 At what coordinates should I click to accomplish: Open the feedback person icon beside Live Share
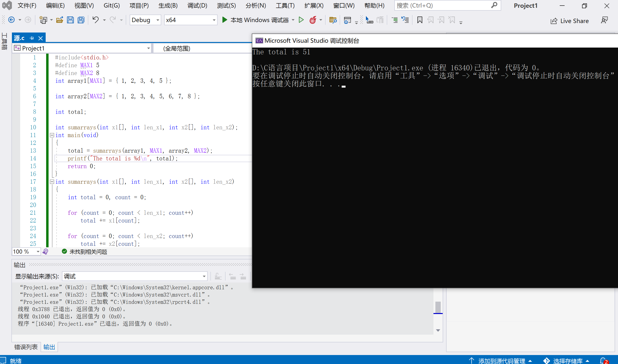pos(604,20)
